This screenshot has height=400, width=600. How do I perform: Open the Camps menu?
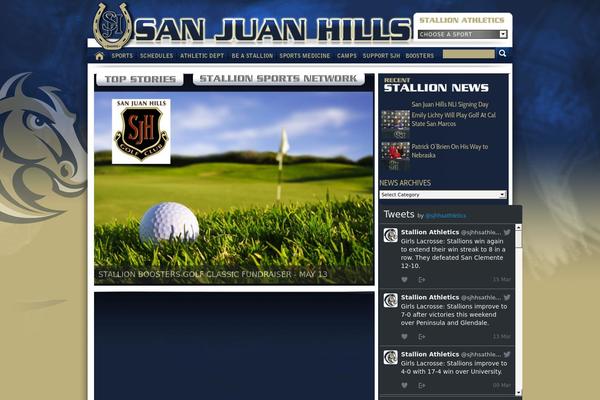347,56
